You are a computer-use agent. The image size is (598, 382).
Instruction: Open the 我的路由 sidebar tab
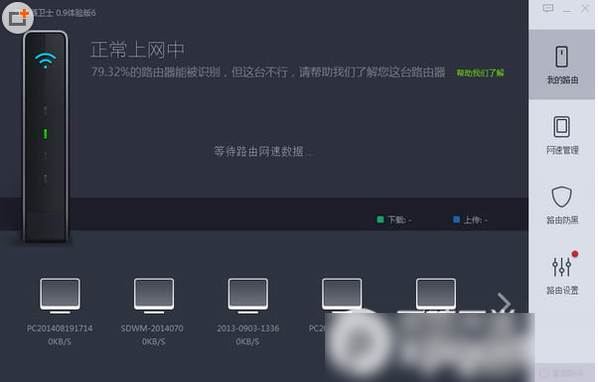point(562,65)
